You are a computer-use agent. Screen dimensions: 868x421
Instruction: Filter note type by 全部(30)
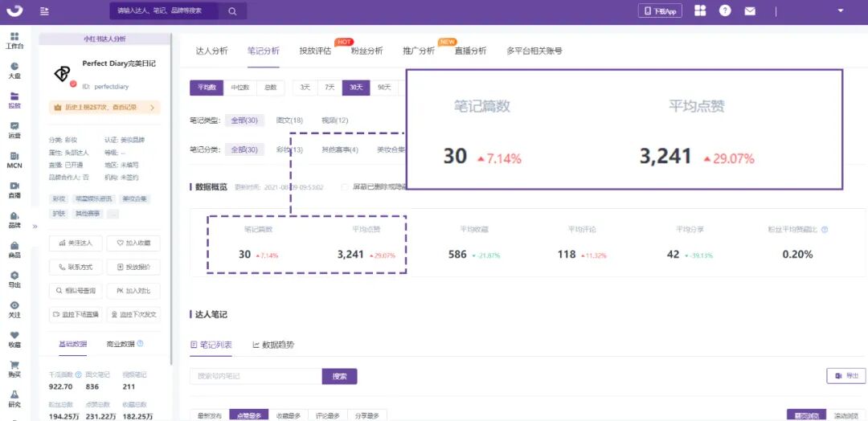point(244,120)
